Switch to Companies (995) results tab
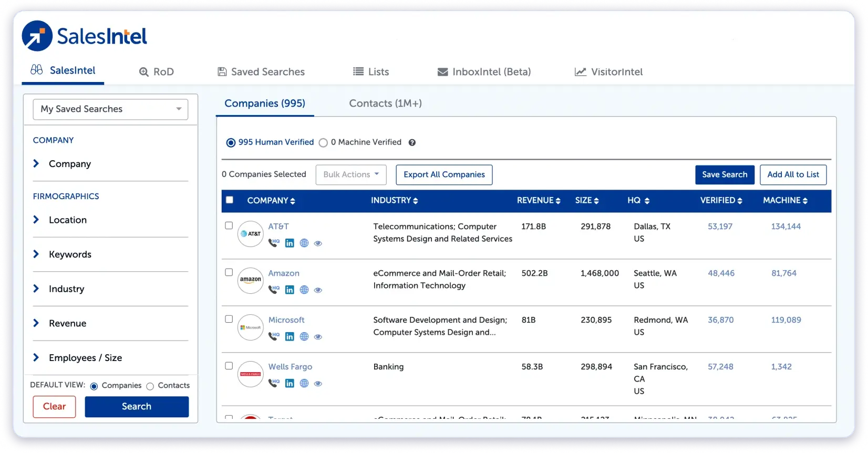The width and height of the screenshot is (868, 453). tap(265, 104)
